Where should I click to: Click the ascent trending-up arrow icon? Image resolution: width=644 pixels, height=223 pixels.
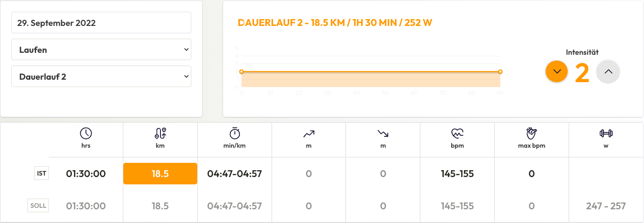point(309,133)
